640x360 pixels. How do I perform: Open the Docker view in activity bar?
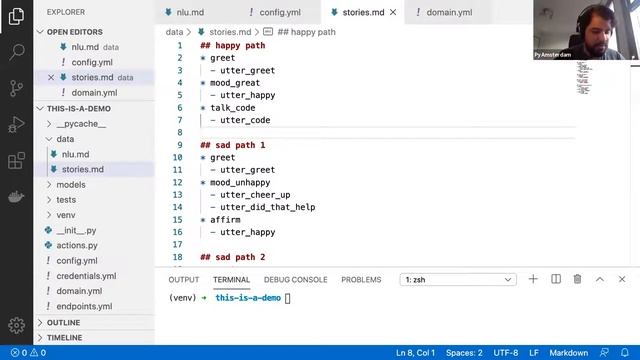pyautogui.click(x=16, y=197)
